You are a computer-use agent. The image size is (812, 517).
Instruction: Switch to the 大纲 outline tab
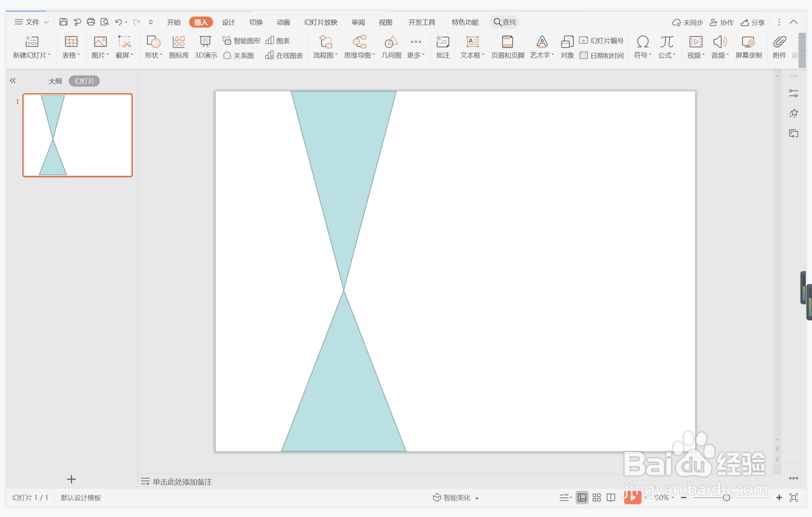pos(55,81)
